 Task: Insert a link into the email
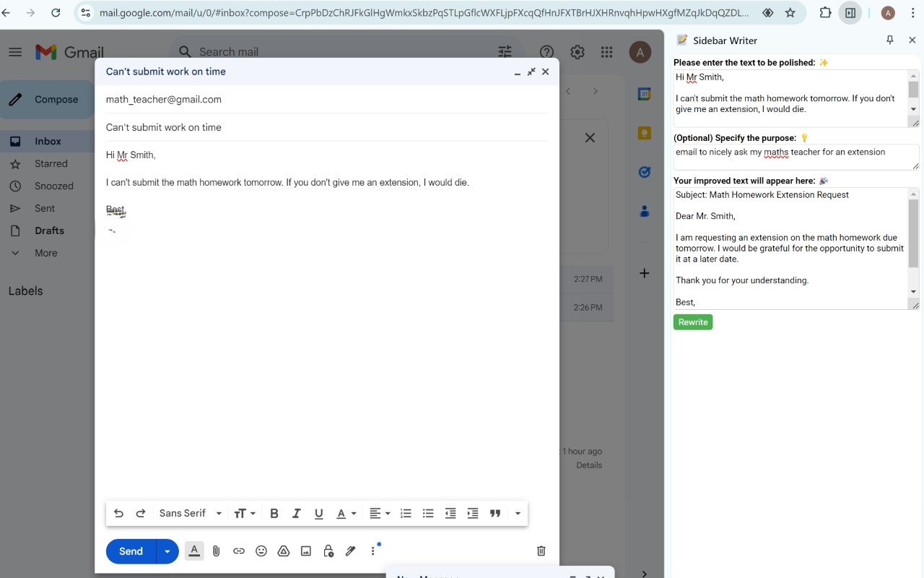point(239,551)
